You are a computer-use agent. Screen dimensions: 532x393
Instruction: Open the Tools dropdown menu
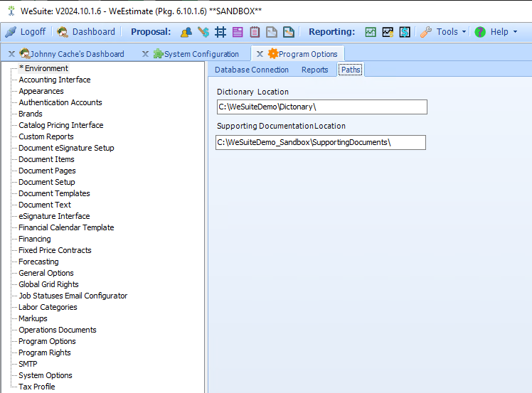point(451,32)
